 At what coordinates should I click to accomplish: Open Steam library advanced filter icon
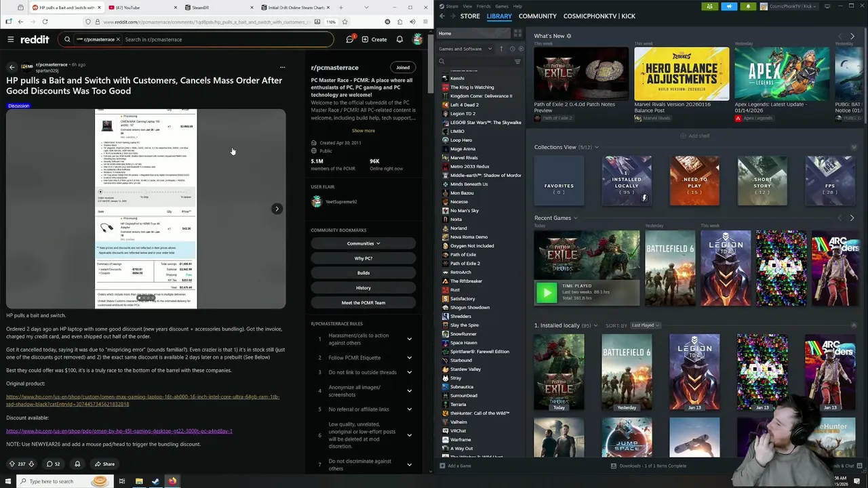pos(517,62)
